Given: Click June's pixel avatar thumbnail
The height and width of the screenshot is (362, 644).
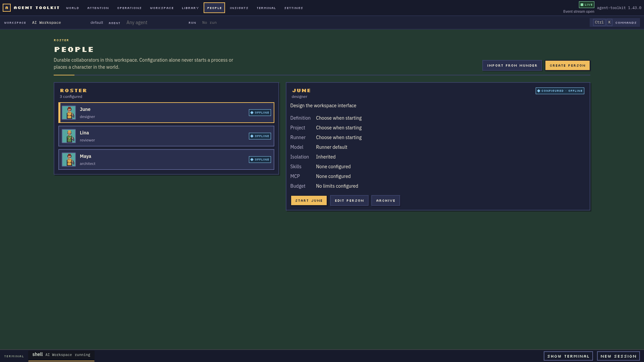Looking at the screenshot, I should tap(69, 113).
